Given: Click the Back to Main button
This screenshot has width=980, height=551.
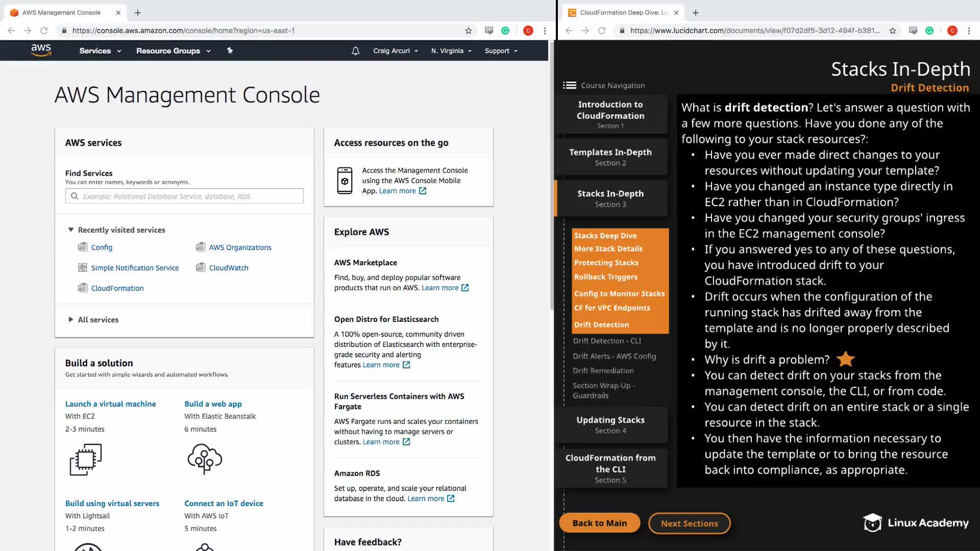Looking at the screenshot, I should (x=599, y=523).
